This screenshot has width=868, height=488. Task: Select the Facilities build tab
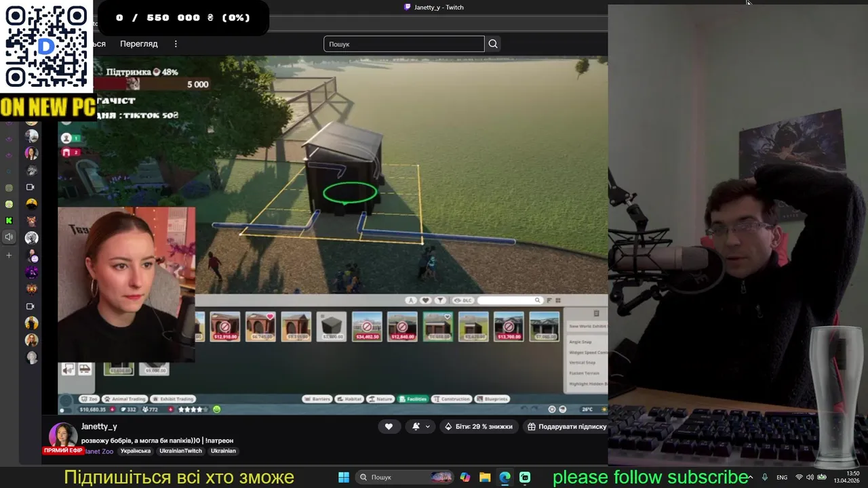coord(413,399)
